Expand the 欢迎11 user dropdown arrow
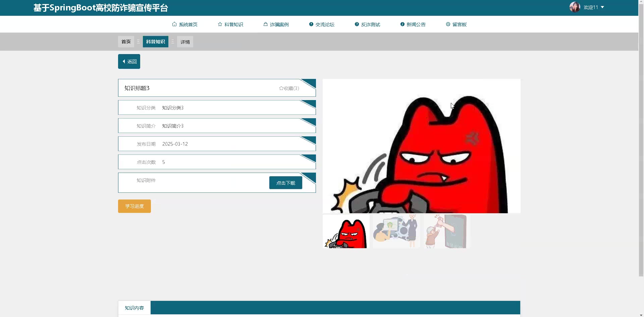This screenshot has height=317, width=644. [602, 7]
